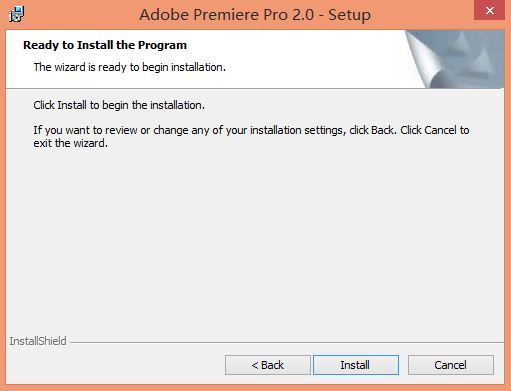This screenshot has height=391, width=511.
Task: Click the empty gray dialog body area
Action: [x=255, y=240]
